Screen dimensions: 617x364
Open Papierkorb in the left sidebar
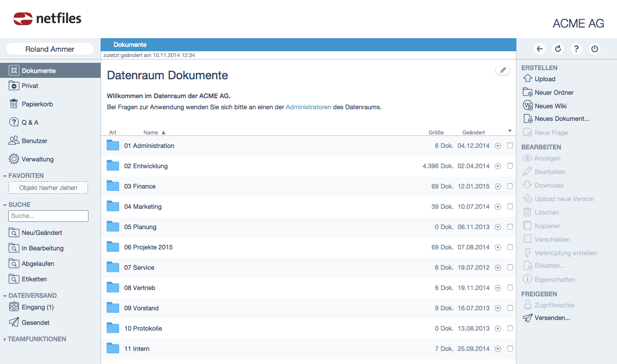[x=37, y=104]
